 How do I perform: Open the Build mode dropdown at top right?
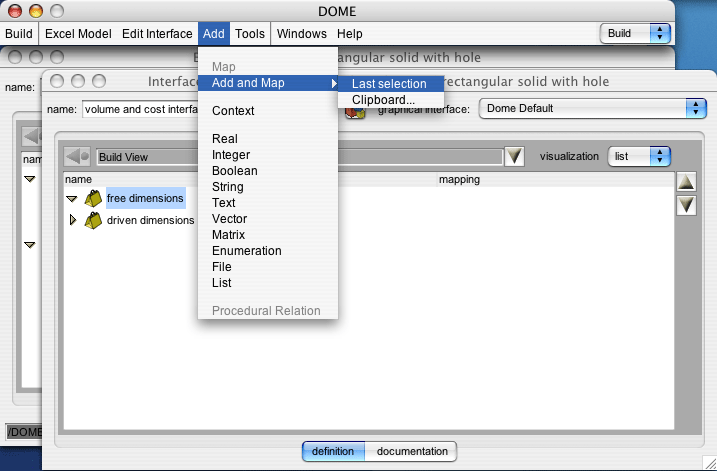pos(635,33)
